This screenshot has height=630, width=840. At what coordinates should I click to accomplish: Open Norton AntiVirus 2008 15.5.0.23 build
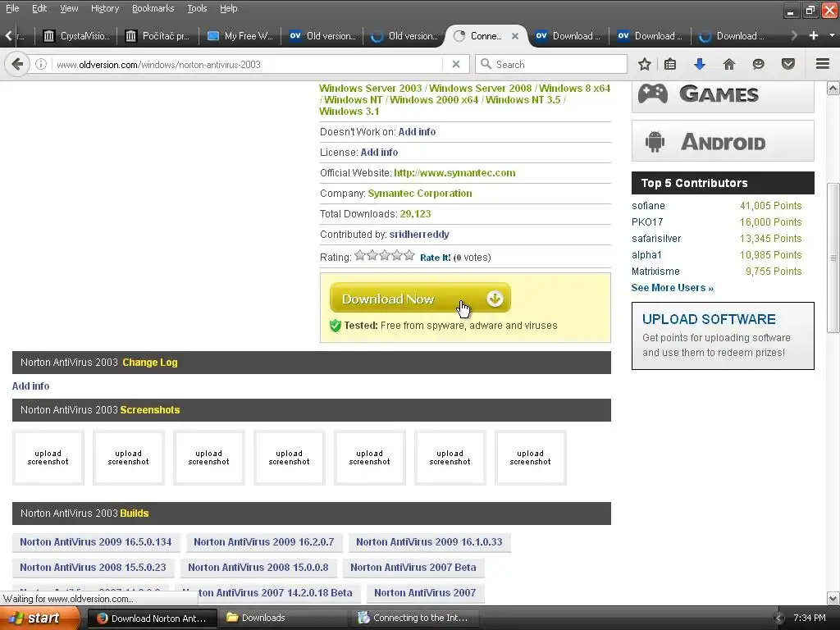pos(94,567)
